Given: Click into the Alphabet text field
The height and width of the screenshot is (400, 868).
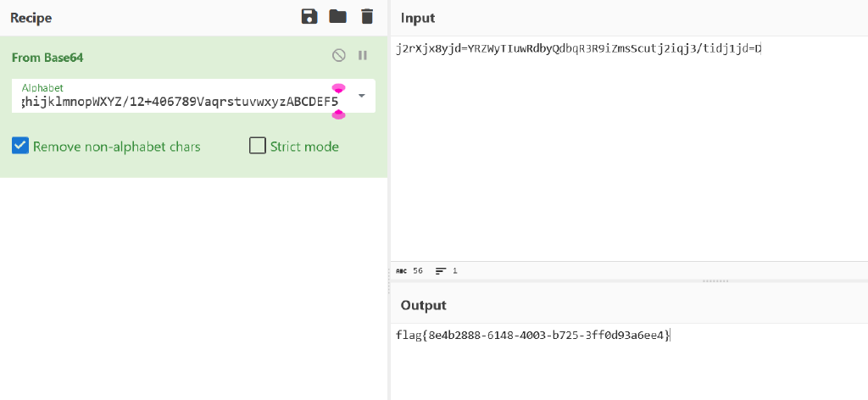Looking at the screenshot, I should pos(180,103).
